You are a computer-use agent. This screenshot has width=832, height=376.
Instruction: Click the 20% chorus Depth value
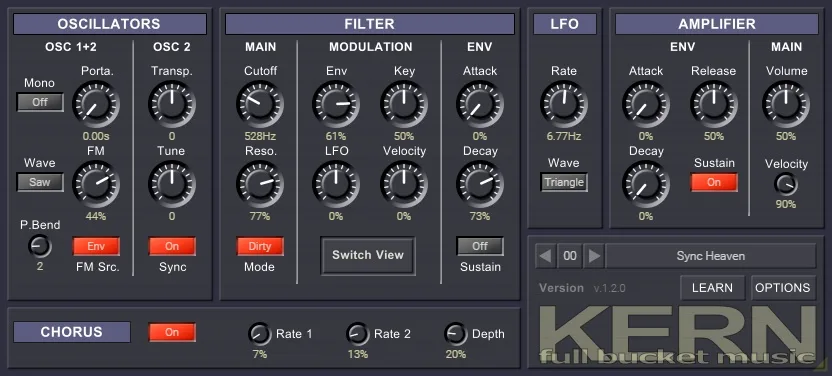456,354
